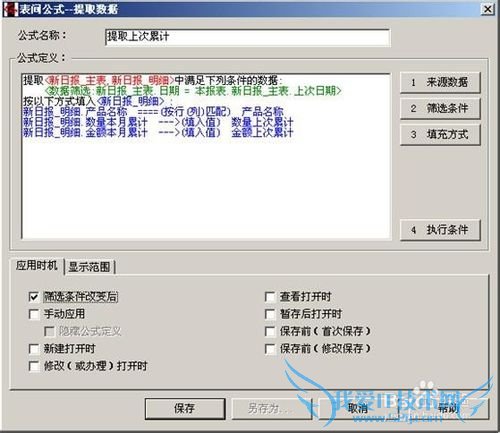Click the 另存为 button

coord(271,408)
